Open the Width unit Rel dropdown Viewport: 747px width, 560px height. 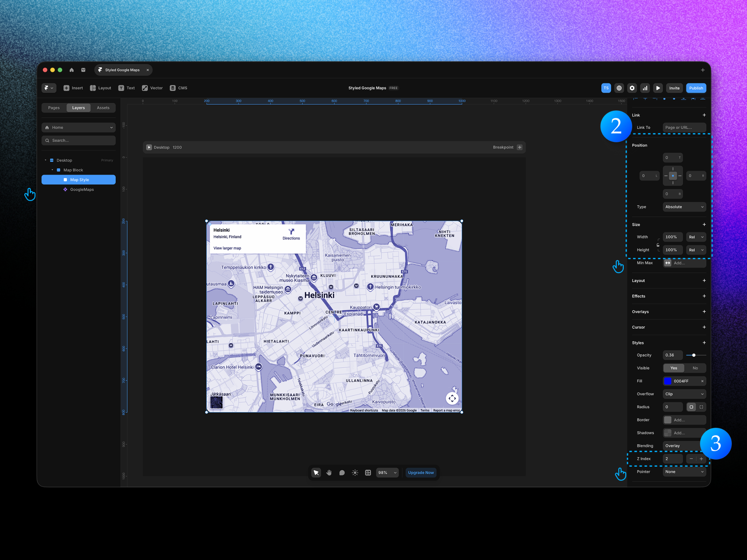click(x=696, y=237)
